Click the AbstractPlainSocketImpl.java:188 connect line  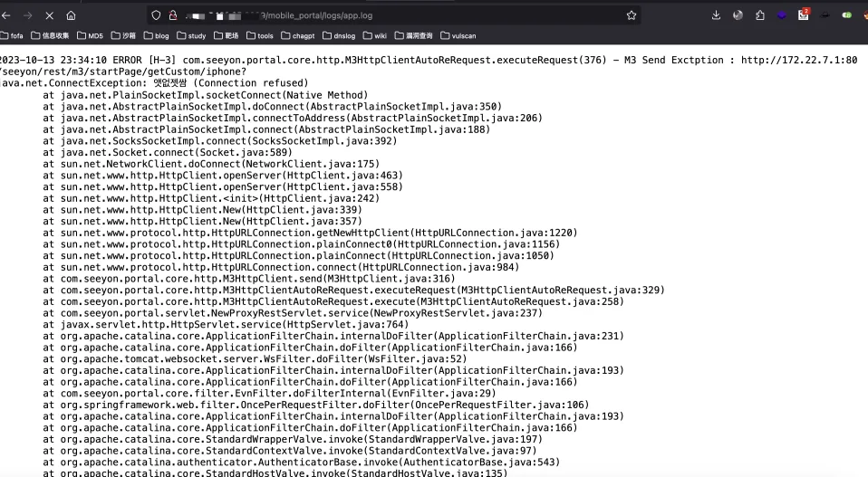[266, 129]
